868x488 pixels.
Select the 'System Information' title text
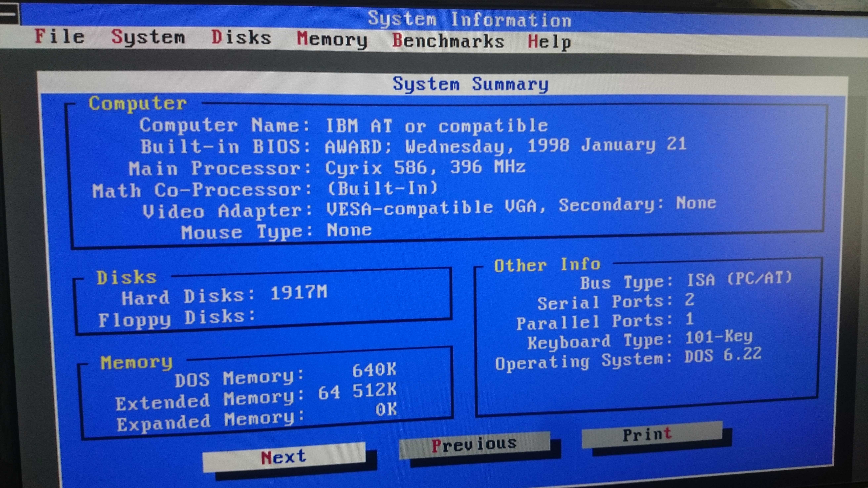pyautogui.click(x=469, y=19)
